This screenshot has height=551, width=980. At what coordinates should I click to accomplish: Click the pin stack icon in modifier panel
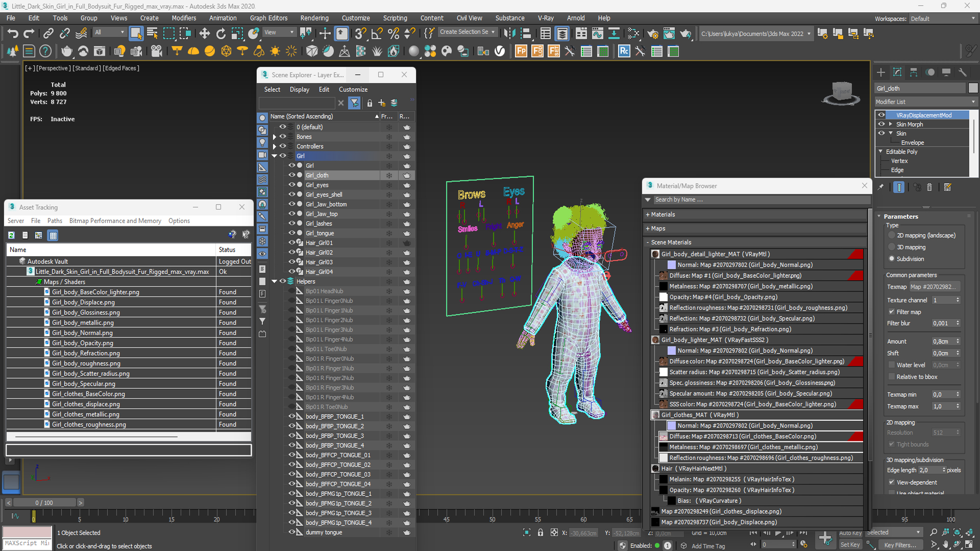(x=880, y=187)
